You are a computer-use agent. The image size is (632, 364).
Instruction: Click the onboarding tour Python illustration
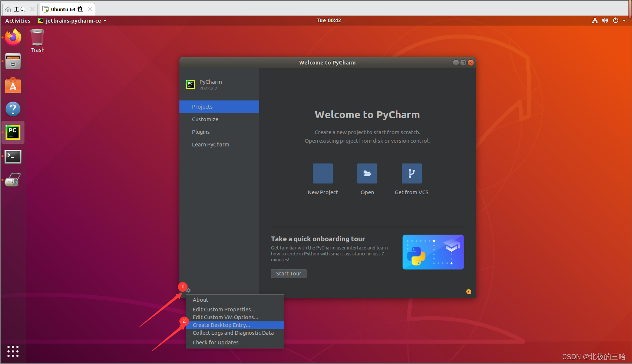click(x=433, y=252)
